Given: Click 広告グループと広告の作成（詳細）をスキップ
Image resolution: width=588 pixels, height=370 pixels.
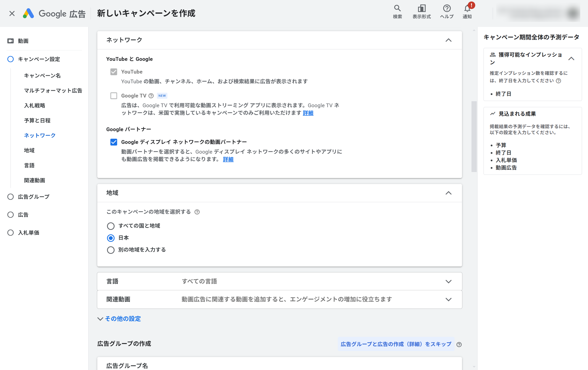Looking at the screenshot, I should point(396,344).
